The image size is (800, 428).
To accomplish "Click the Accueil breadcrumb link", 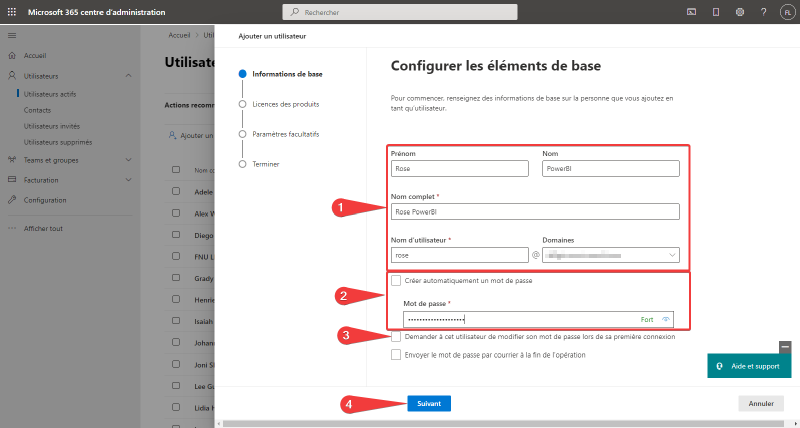I will pos(179,35).
